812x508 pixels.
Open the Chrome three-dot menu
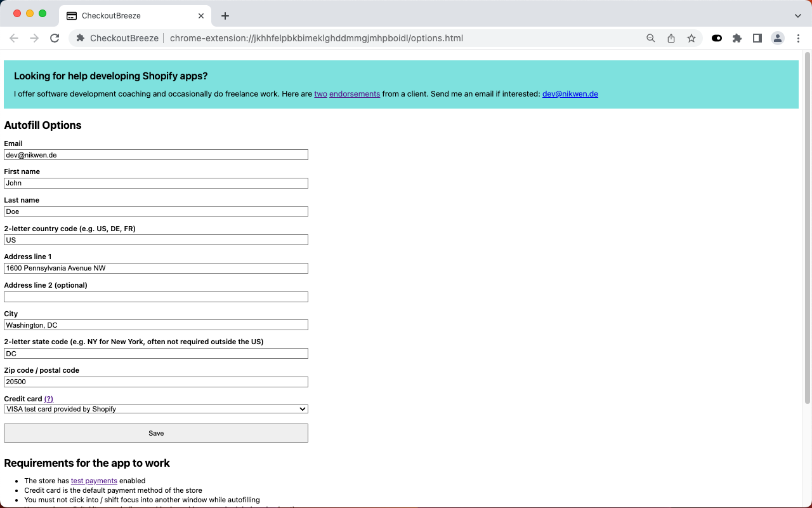[798, 38]
